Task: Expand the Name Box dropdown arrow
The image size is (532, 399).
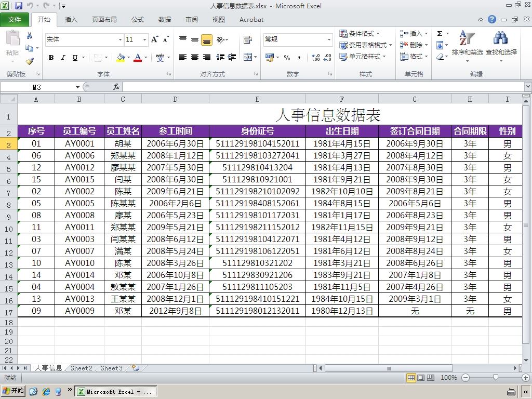Action: point(77,87)
